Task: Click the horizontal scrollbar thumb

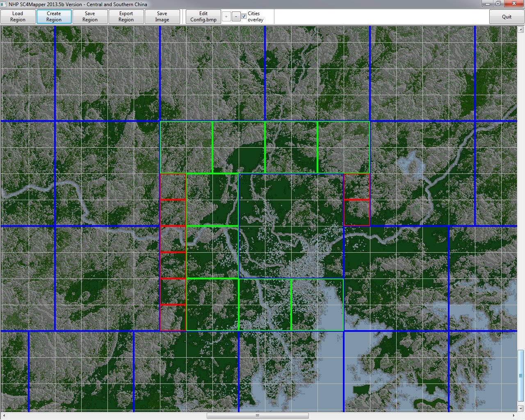Action: pyautogui.click(x=258, y=415)
